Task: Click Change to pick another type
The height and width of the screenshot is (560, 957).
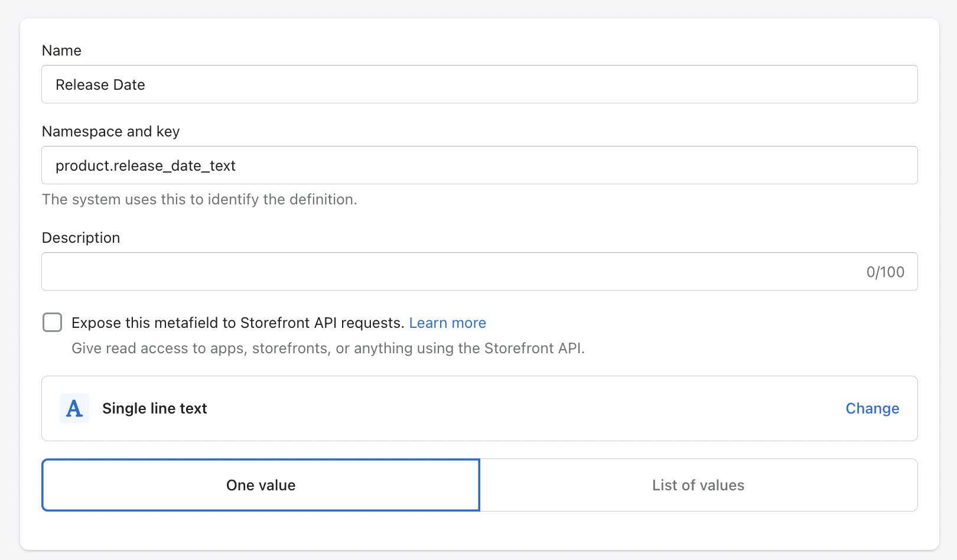Action: click(x=872, y=408)
